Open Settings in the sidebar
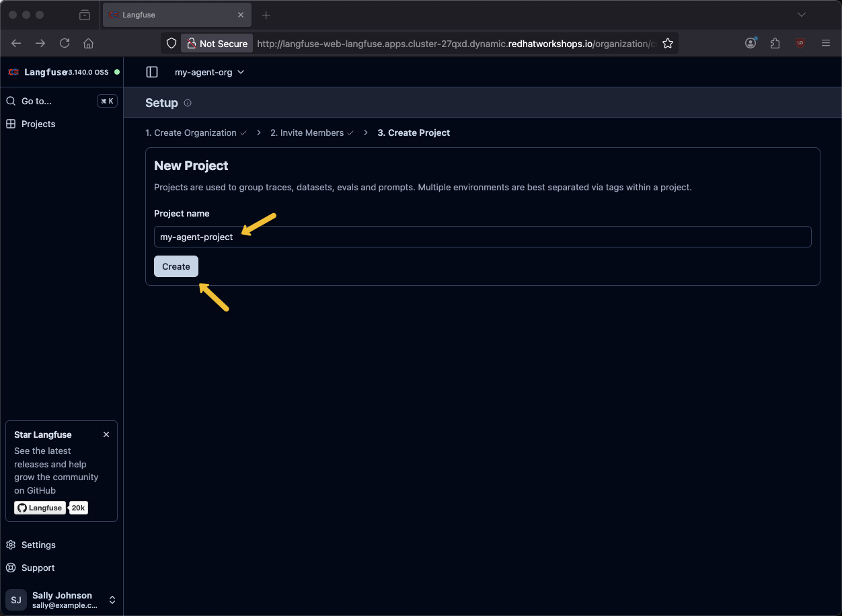This screenshot has width=842, height=616. click(x=38, y=545)
